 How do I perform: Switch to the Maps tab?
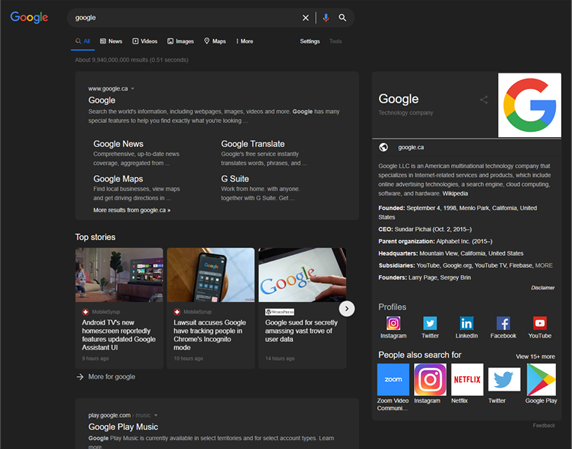215,41
